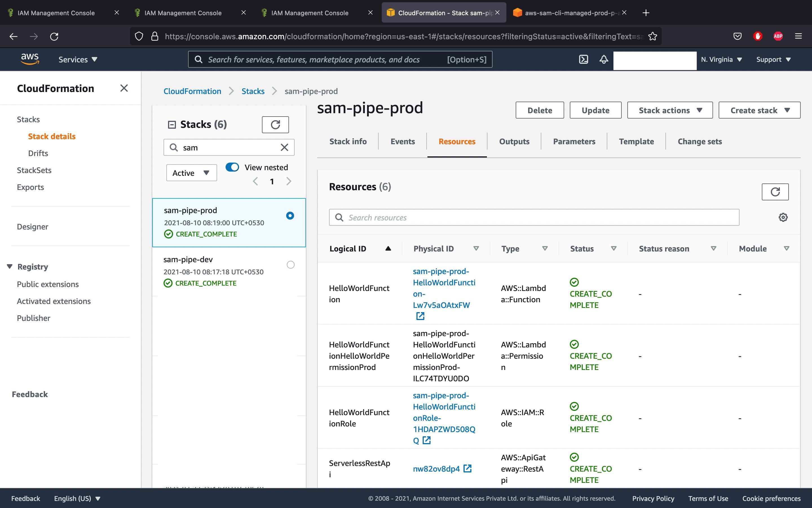The image size is (812, 508).
Task: Open nw82ov8dp4 external link icon
Action: tap(467, 468)
